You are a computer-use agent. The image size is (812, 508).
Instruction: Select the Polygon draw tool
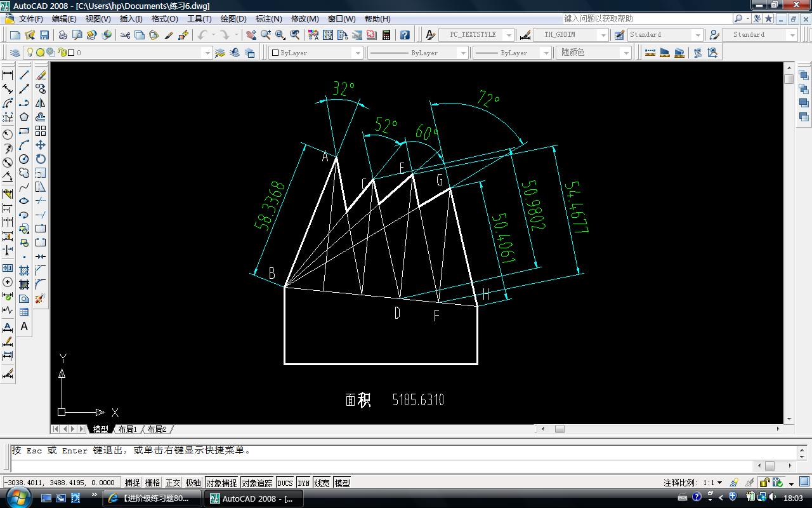[24, 117]
